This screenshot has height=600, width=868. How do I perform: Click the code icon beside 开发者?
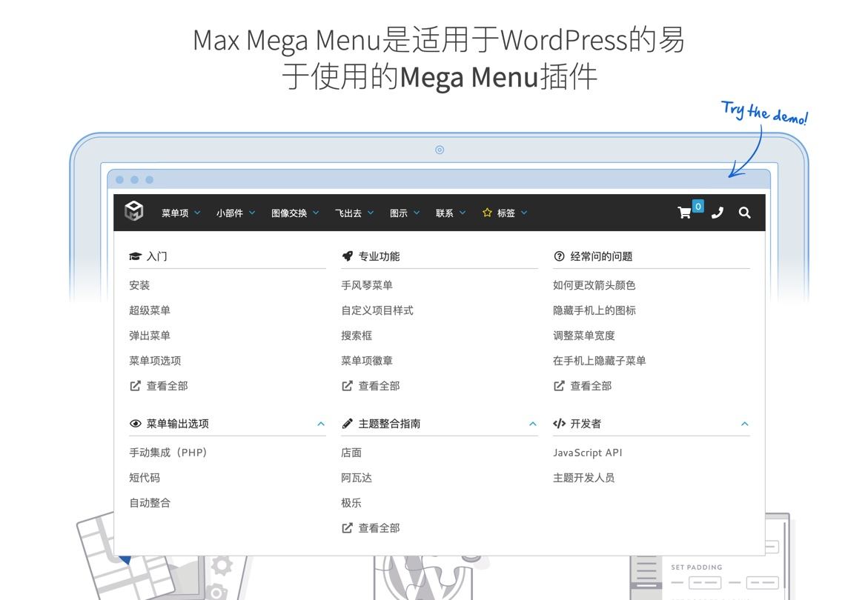559,424
